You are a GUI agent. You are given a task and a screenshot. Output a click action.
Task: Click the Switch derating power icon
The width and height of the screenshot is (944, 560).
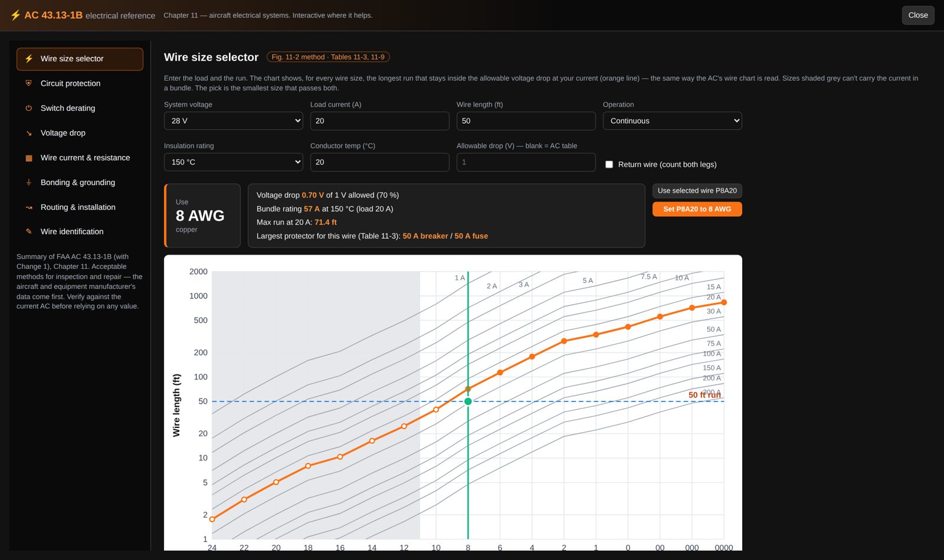point(28,108)
